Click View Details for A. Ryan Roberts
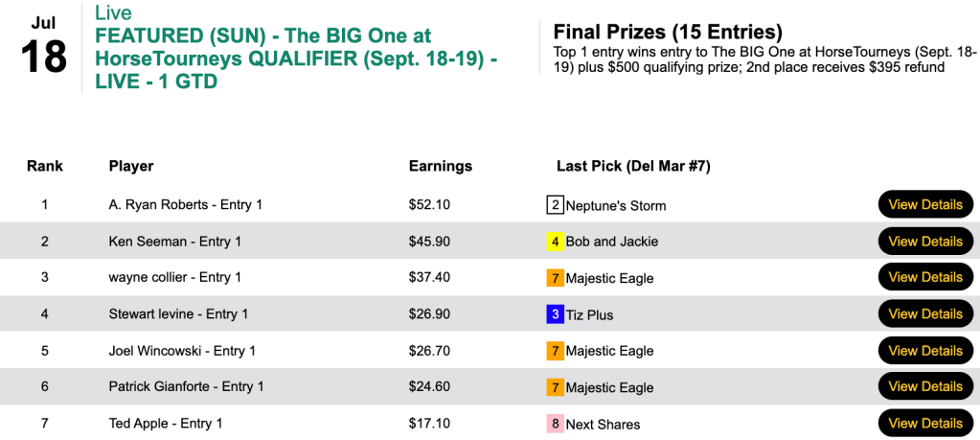Screen dimensions: 980x440 pos(924,204)
